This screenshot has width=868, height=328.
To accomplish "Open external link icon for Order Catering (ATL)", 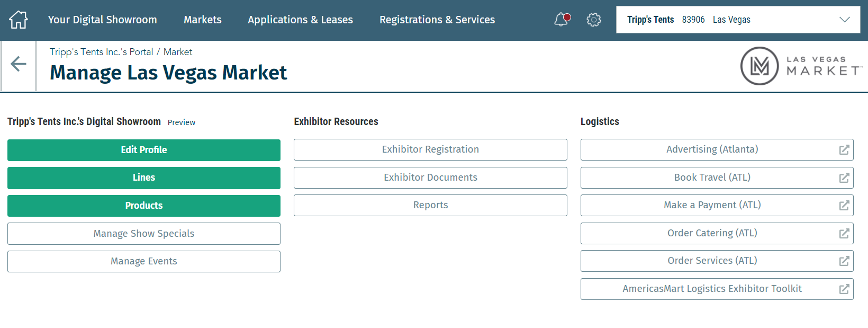I will (844, 234).
